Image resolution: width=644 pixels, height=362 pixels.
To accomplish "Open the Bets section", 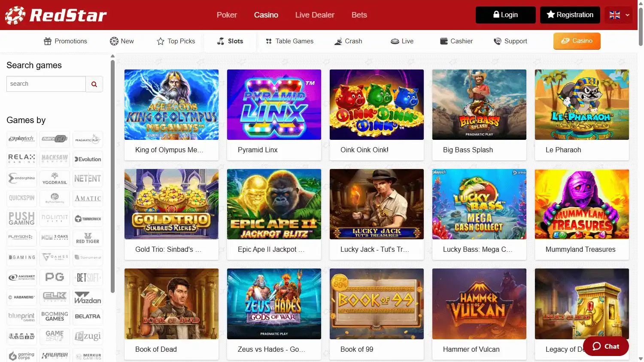I will [x=359, y=15].
